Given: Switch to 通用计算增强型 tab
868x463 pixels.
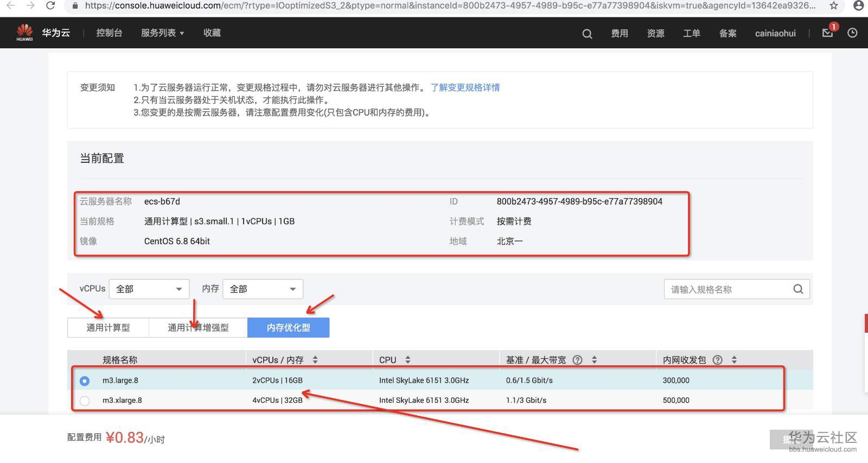Looking at the screenshot, I should point(198,328).
